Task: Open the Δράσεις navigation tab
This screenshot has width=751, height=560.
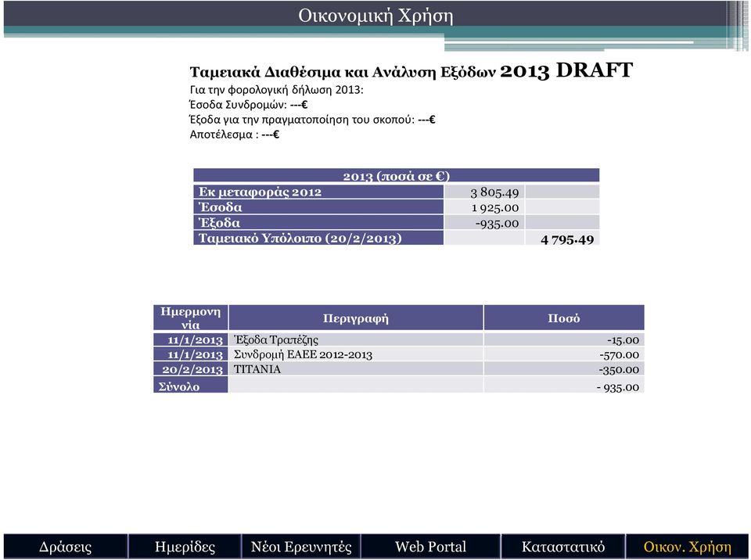Action: coord(66,546)
